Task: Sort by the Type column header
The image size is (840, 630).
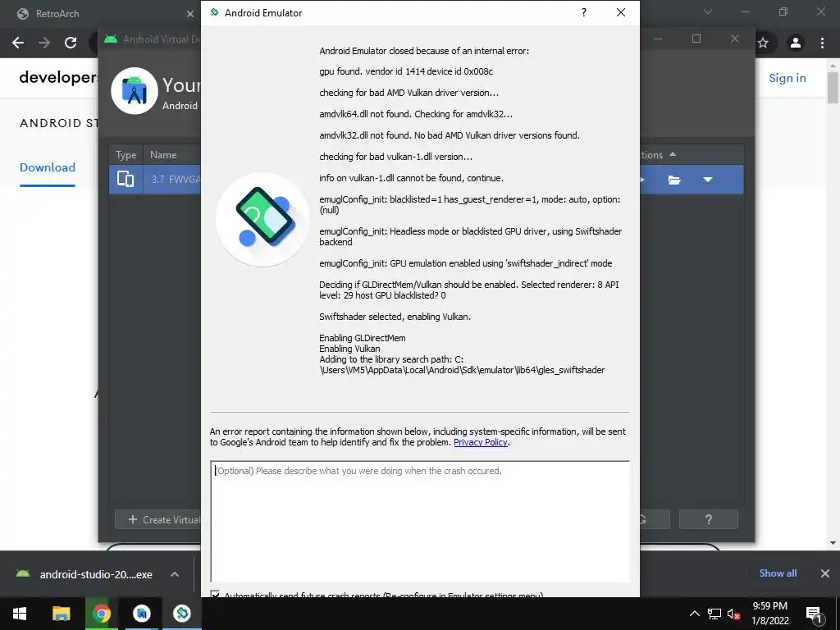Action: tap(126, 155)
